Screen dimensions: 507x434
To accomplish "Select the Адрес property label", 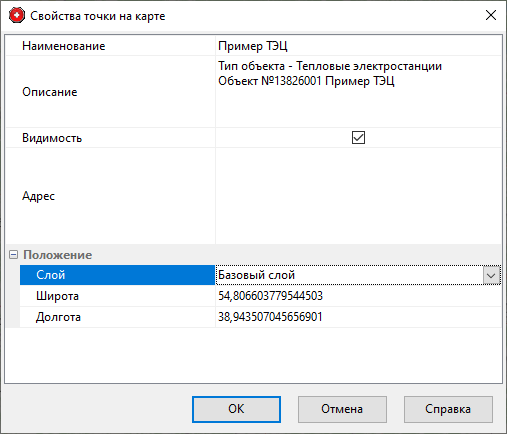I will [x=38, y=196].
